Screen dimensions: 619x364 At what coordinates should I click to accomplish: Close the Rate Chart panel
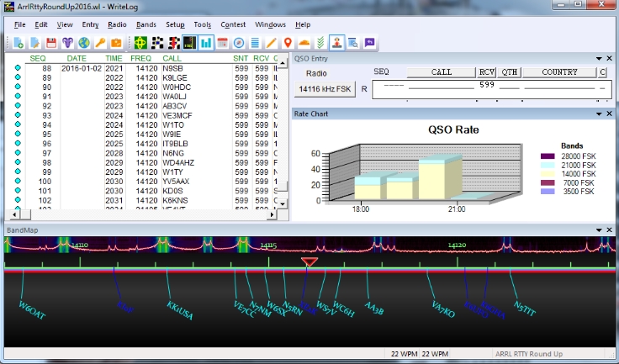[609, 113]
